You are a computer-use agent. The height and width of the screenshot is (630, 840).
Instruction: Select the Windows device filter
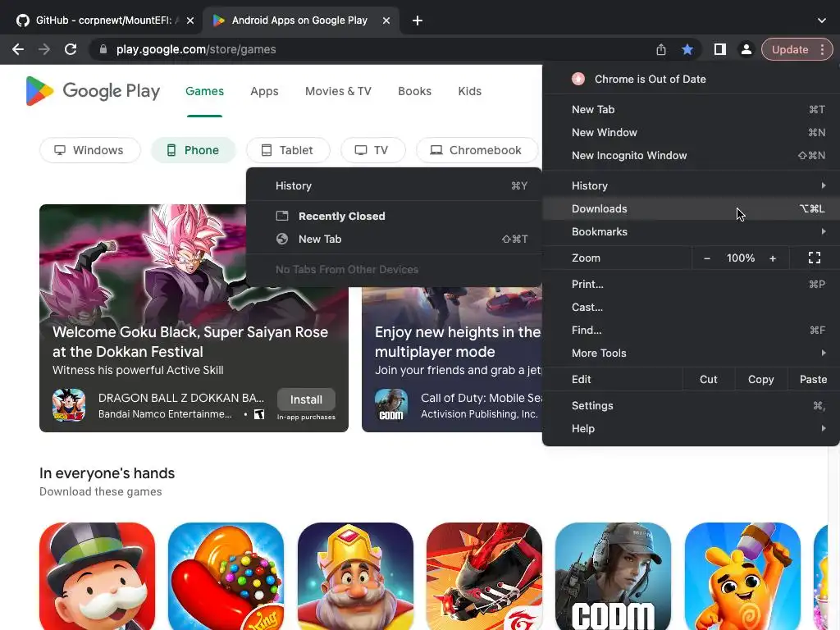coord(90,150)
